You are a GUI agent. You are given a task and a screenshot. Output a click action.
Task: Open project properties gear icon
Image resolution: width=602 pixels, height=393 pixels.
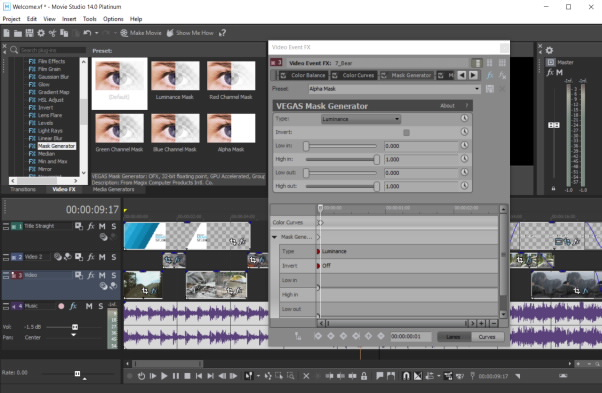[41, 33]
